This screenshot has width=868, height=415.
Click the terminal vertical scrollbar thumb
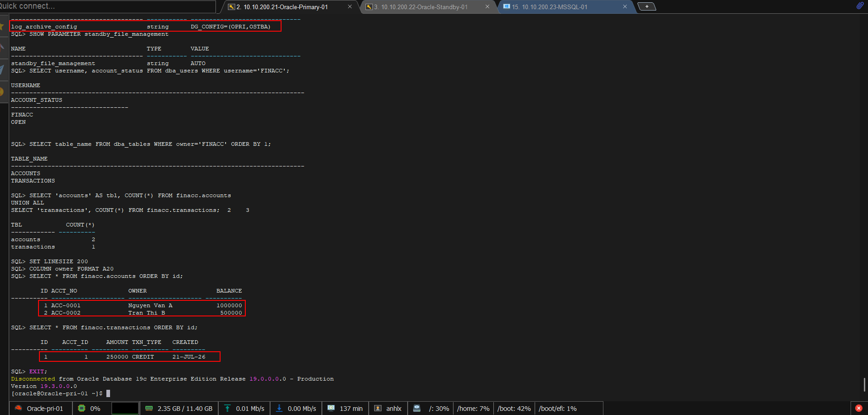click(864, 385)
